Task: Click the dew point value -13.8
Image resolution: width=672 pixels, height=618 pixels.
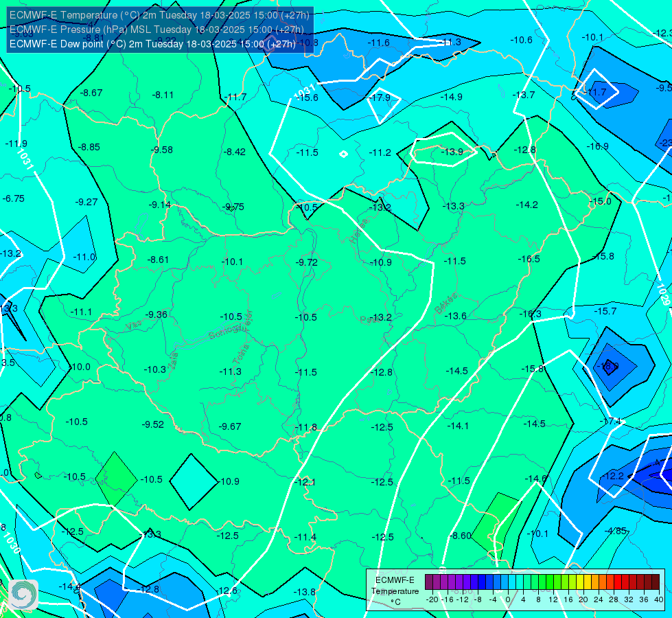Action: click(x=304, y=592)
